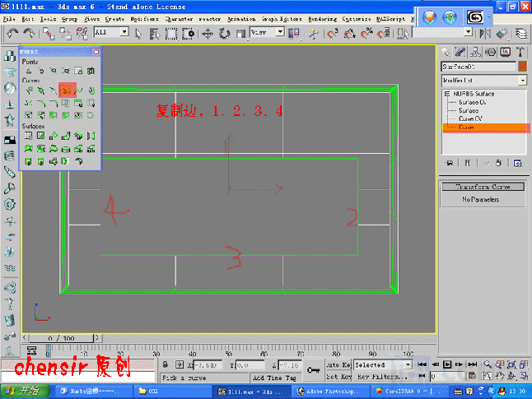Click the large Set Keys key button
This screenshot has width=532, height=399.
[x=313, y=370]
